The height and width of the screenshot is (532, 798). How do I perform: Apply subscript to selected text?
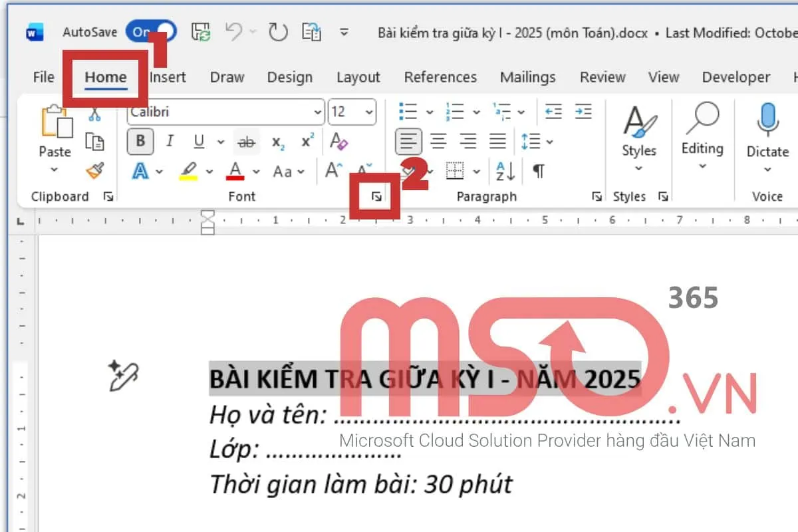coord(277,142)
